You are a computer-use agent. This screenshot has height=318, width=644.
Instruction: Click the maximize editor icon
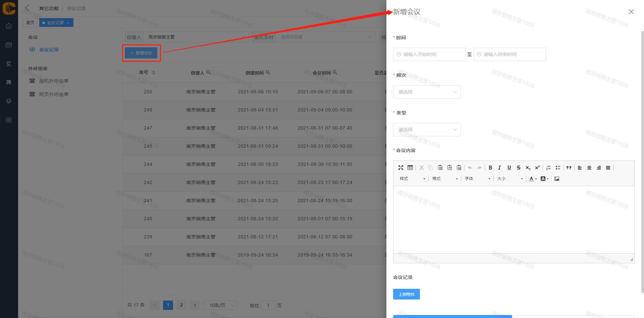click(x=401, y=168)
